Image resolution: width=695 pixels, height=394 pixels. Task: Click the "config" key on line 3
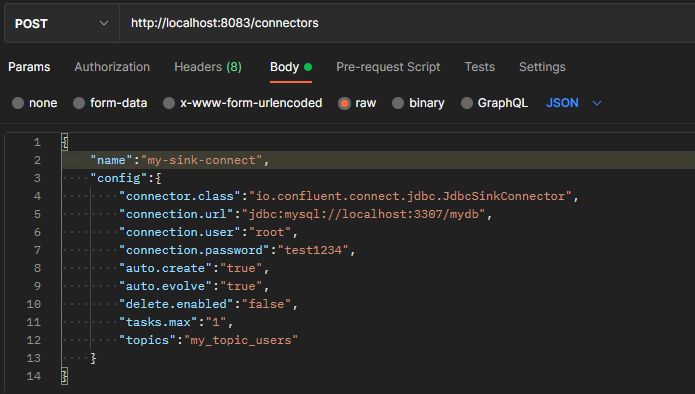119,178
